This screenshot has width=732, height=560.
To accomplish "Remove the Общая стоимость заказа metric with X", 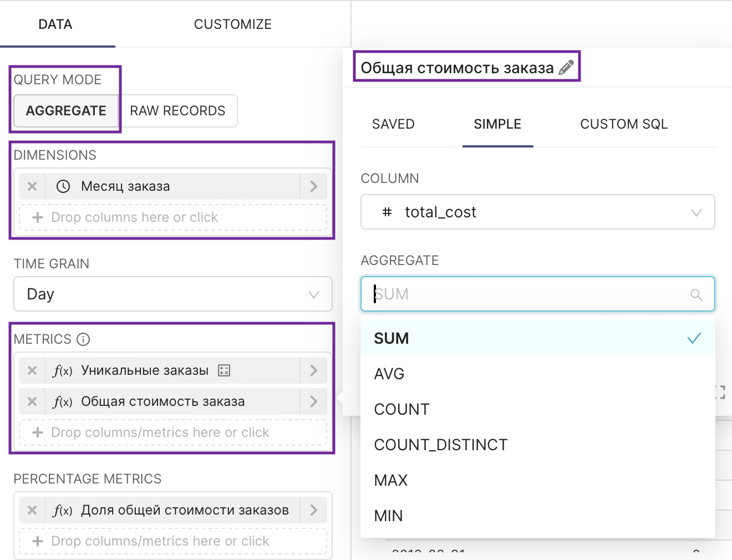I will 32,401.
